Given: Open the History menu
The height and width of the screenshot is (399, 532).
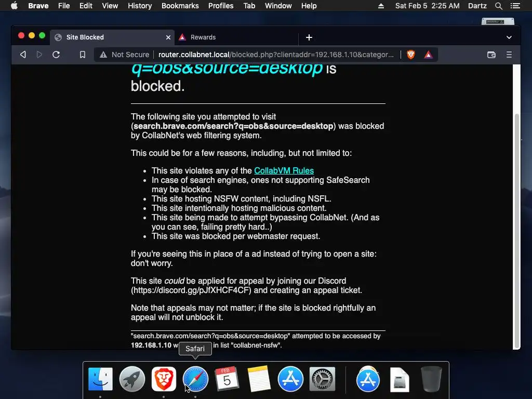Looking at the screenshot, I should [140, 6].
